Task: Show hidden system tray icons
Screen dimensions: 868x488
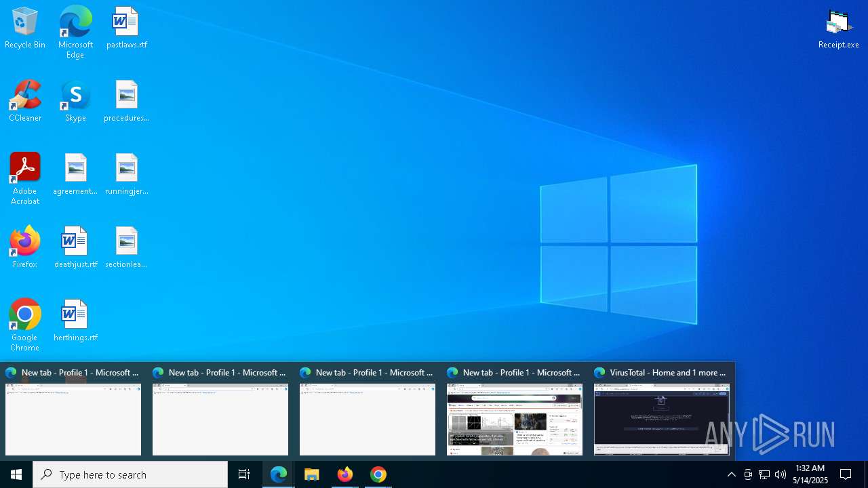Action: tap(732, 474)
